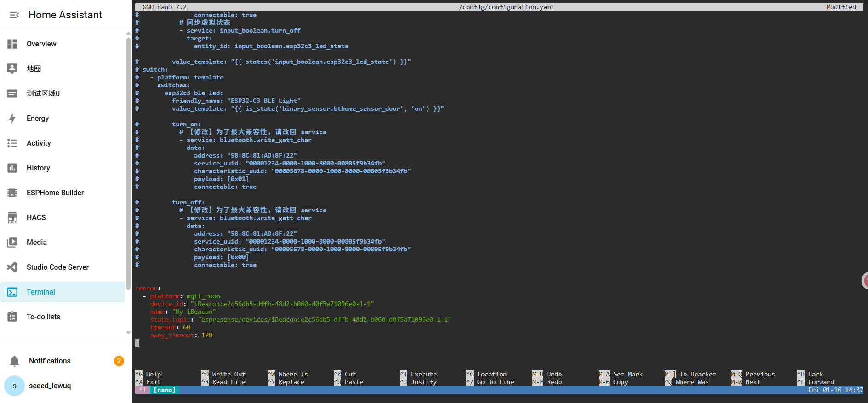The height and width of the screenshot is (403, 868).
Task: Collapse the Home Assistant sidebar menu icon
Action: 14,15
